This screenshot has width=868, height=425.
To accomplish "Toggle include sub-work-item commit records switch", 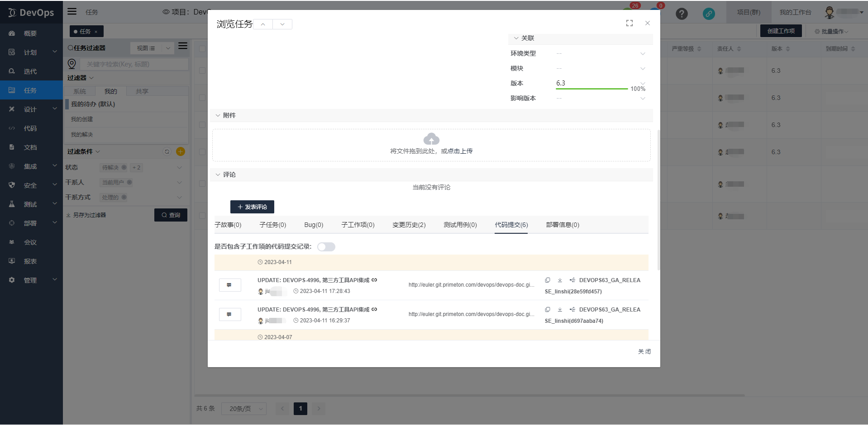I will pos(326,247).
